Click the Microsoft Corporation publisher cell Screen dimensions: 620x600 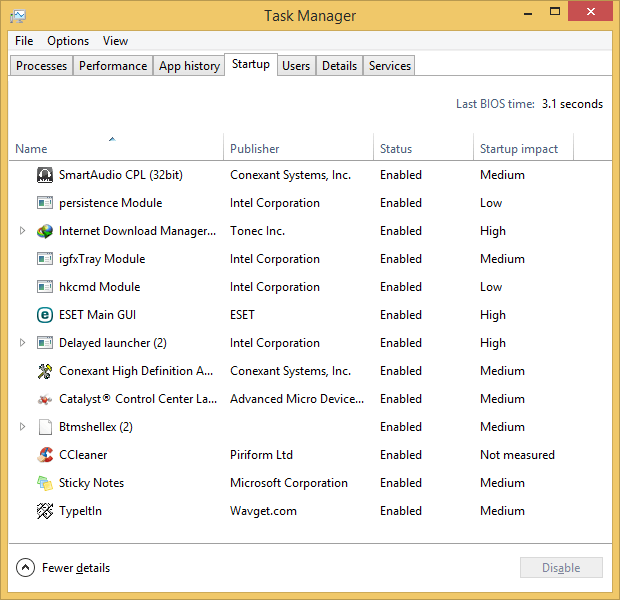tap(289, 483)
